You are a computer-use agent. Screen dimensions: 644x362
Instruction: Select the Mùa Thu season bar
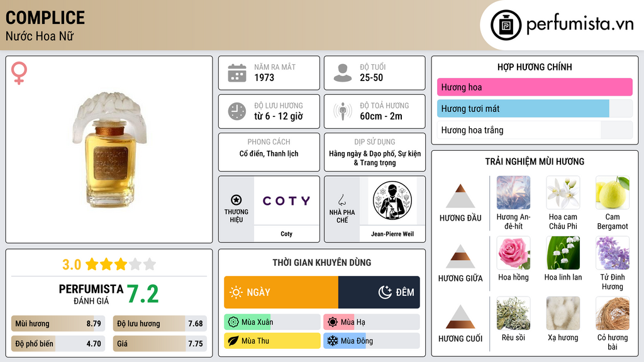(x=272, y=341)
